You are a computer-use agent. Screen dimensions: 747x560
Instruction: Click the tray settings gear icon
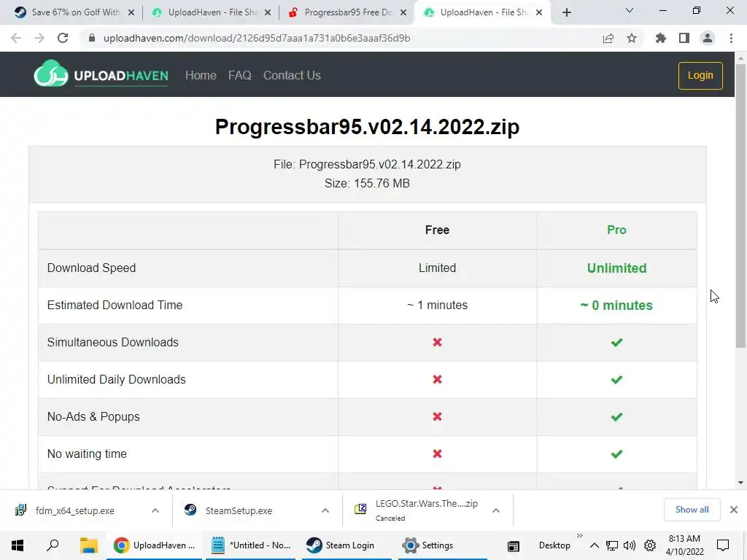pos(650,545)
